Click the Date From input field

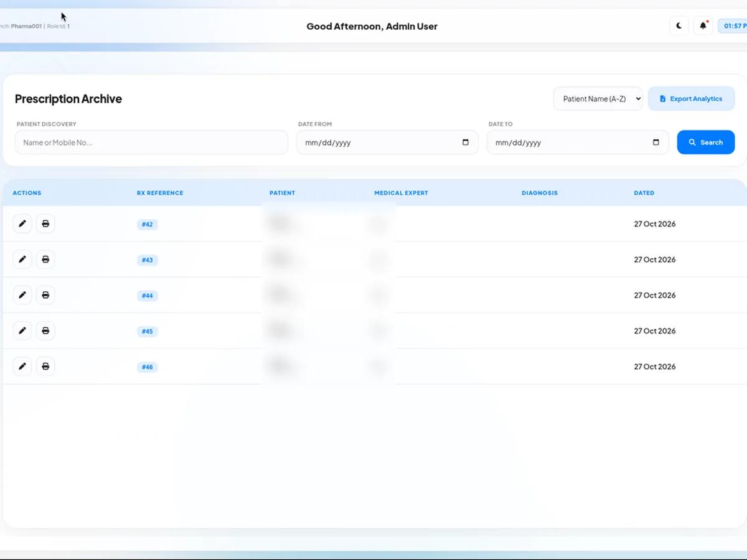coord(387,142)
